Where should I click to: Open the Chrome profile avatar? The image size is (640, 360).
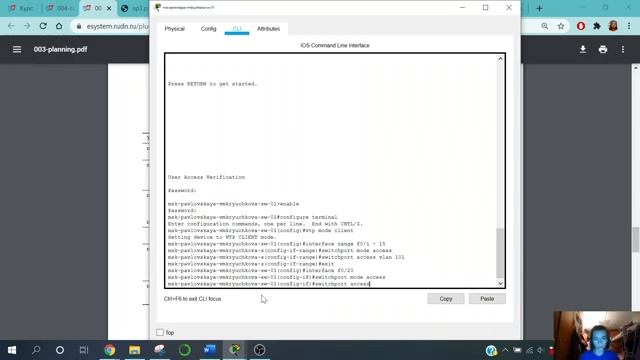tap(613, 26)
